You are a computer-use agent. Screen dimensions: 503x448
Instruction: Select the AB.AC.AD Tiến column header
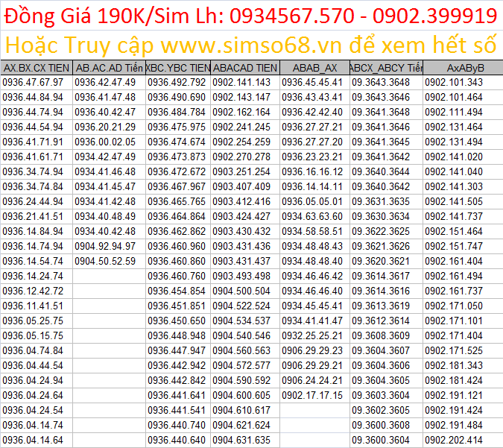pyautogui.click(x=110, y=68)
